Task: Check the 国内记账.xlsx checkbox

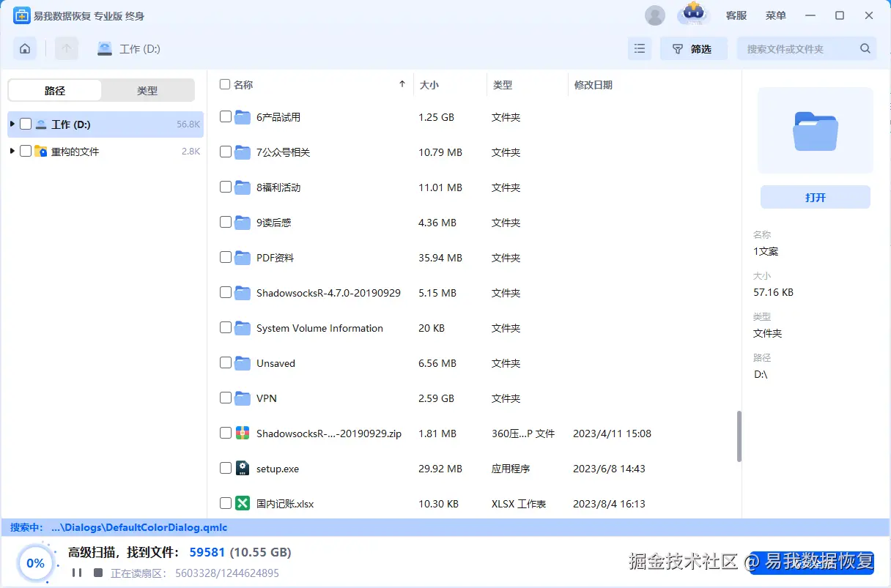Action: pos(226,503)
